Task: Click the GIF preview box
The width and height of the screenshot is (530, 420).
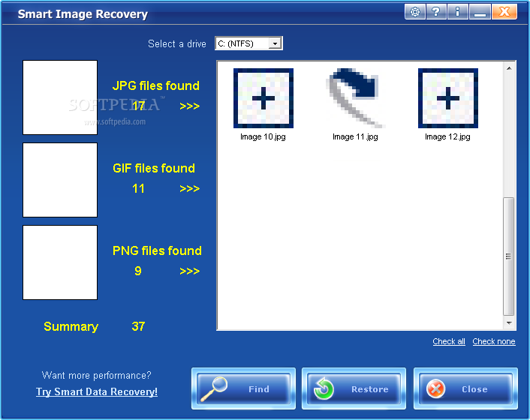Action: [60, 180]
